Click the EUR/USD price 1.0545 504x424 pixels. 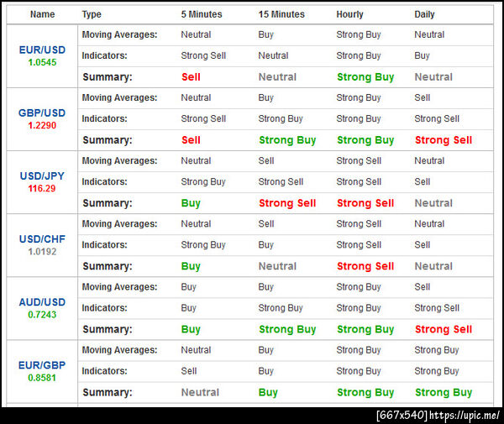[x=42, y=62]
